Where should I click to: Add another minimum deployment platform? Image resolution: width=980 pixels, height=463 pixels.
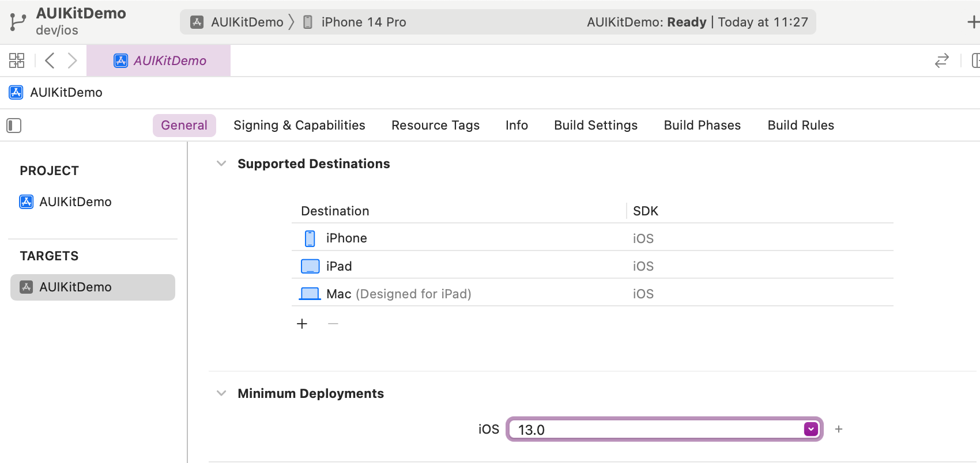coord(839,429)
